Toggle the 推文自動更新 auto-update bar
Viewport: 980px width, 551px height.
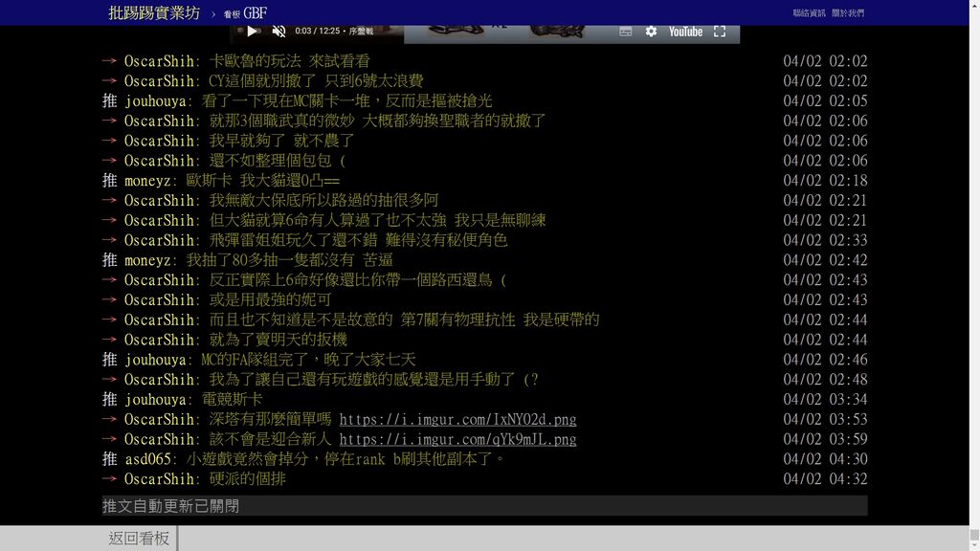tap(484, 505)
